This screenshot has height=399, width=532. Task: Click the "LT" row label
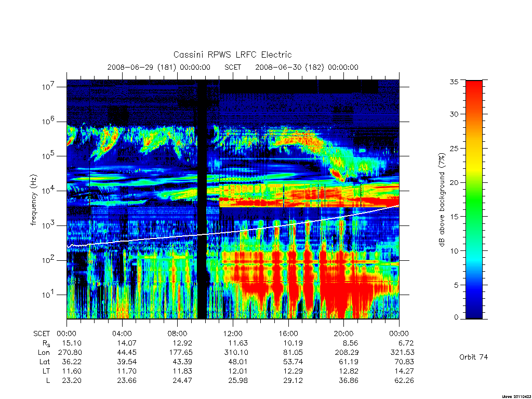46,371
